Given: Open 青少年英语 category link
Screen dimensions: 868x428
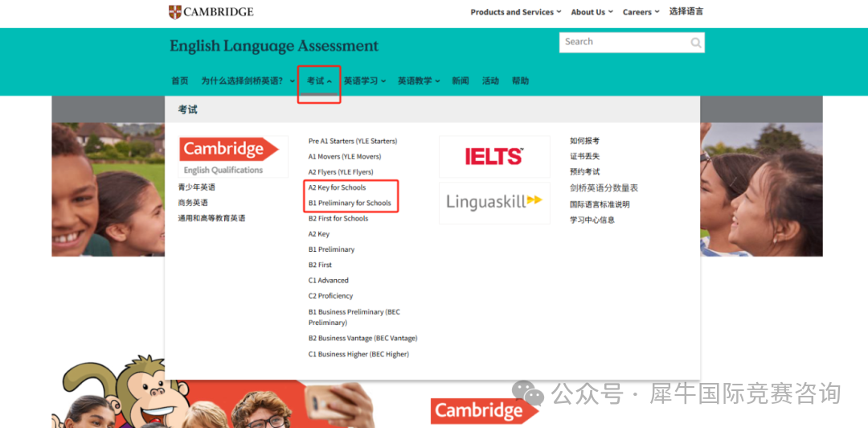Looking at the screenshot, I should point(196,187).
